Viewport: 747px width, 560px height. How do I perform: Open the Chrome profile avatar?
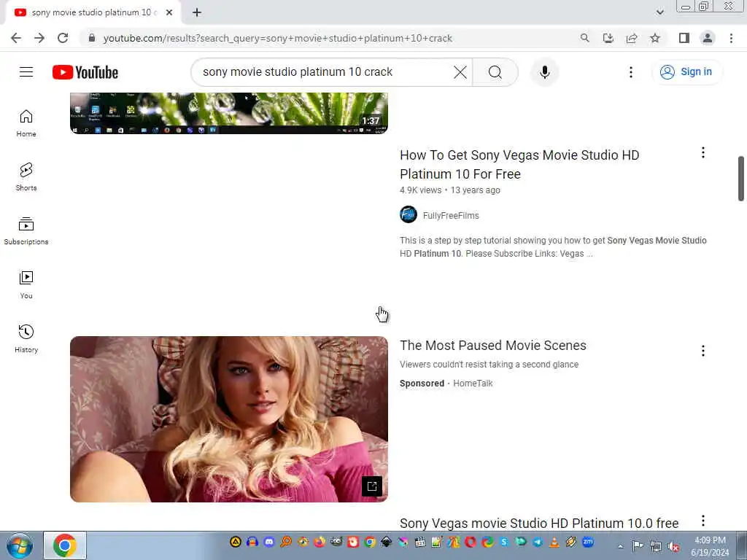708,38
